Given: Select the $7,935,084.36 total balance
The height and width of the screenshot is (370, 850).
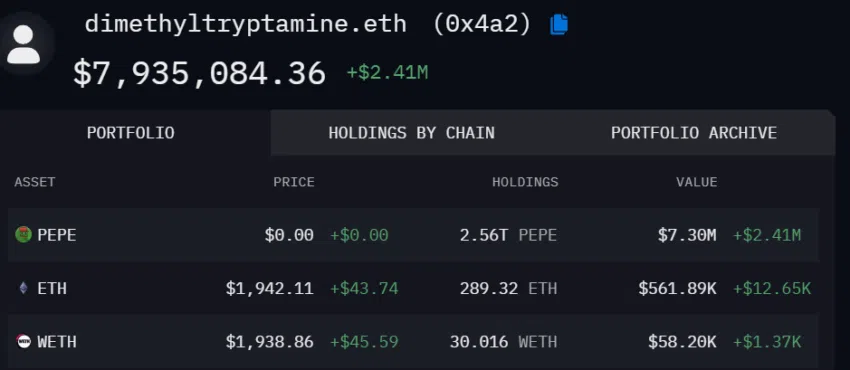Looking at the screenshot, I should [x=199, y=74].
